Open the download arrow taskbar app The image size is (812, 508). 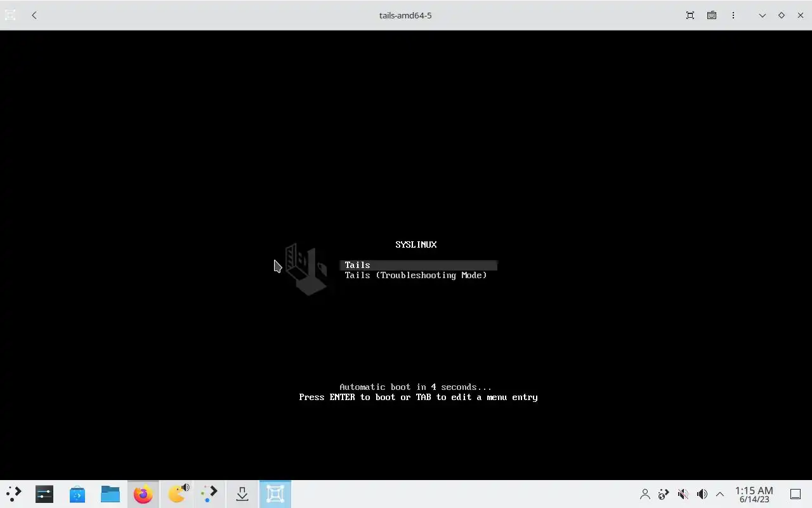point(242,494)
